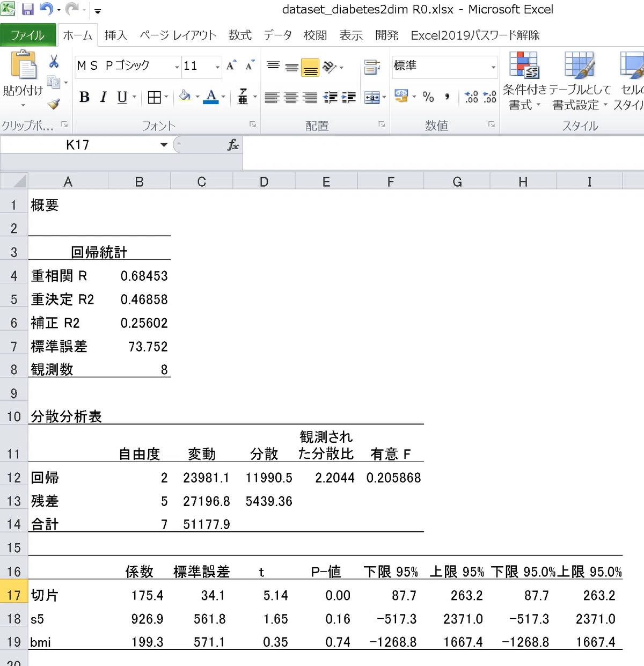The height and width of the screenshot is (666, 644).
Task: Click Merge and Center icon
Action: [x=372, y=97]
